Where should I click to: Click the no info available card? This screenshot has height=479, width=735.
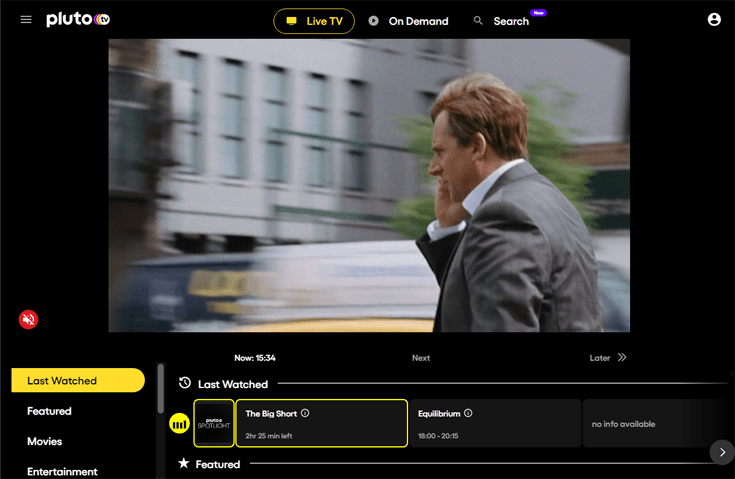click(654, 423)
